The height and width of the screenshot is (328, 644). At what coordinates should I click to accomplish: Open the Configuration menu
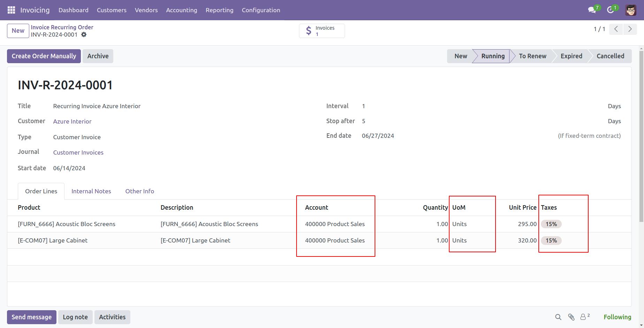[x=261, y=10]
